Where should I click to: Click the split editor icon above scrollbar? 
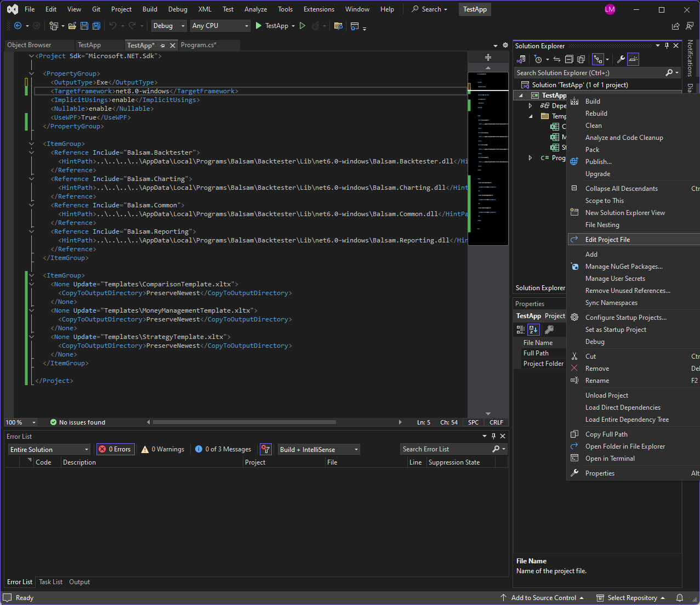tap(488, 58)
